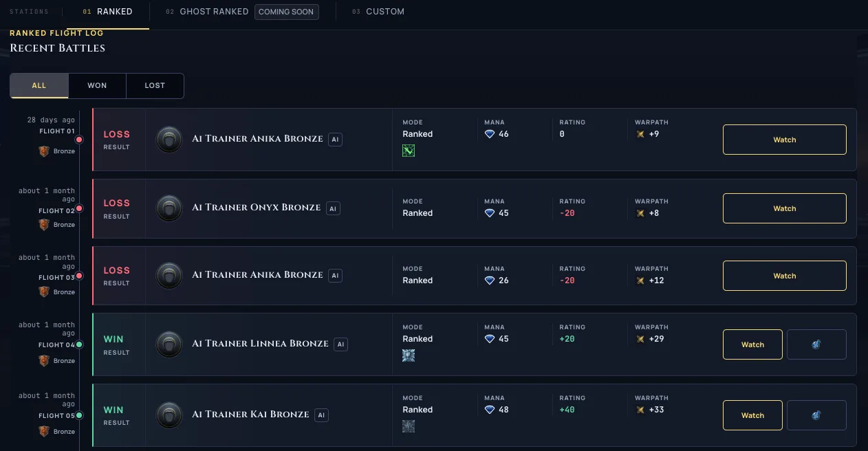Click the warpath swords icon next to +33
Screen dimensions: 868x451
pos(640,410)
